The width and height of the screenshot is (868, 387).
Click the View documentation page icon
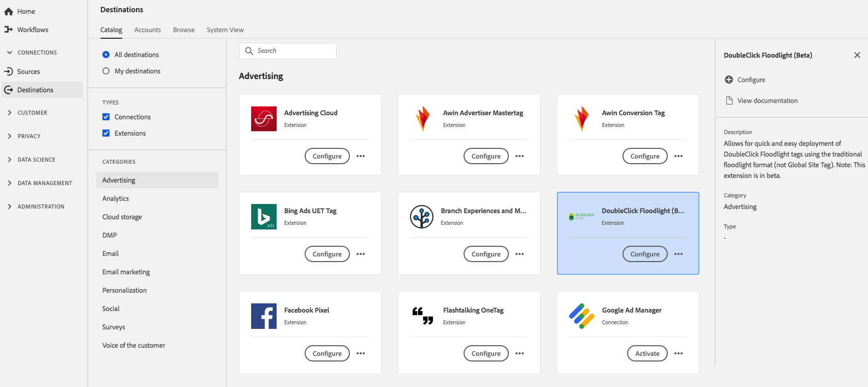pos(729,100)
